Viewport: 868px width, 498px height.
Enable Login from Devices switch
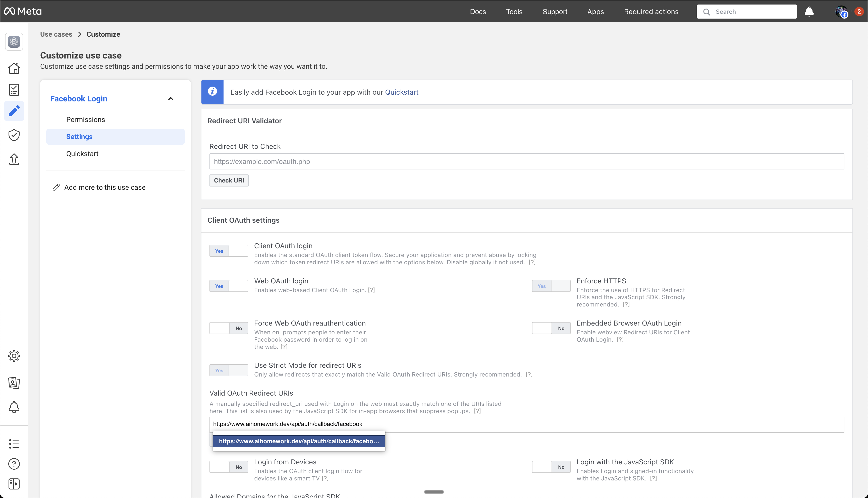[229, 467]
